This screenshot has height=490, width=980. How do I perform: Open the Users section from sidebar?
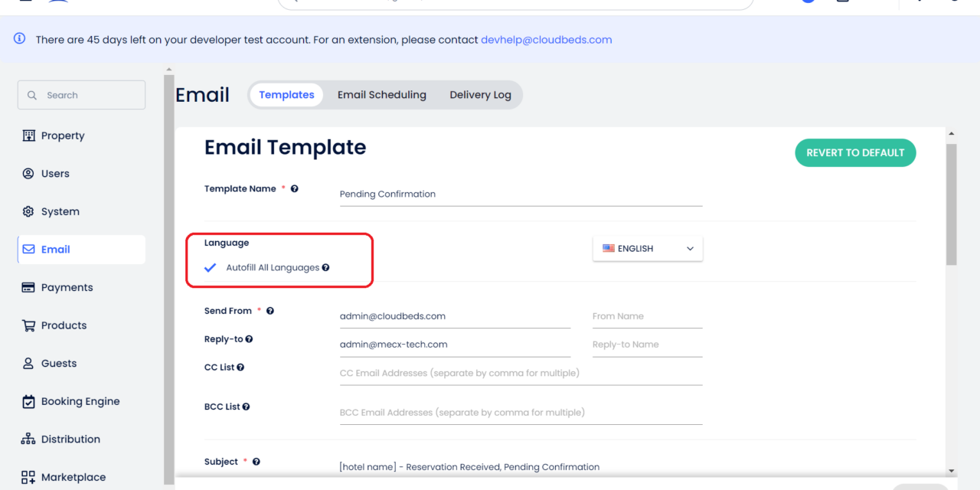[x=28, y=173]
